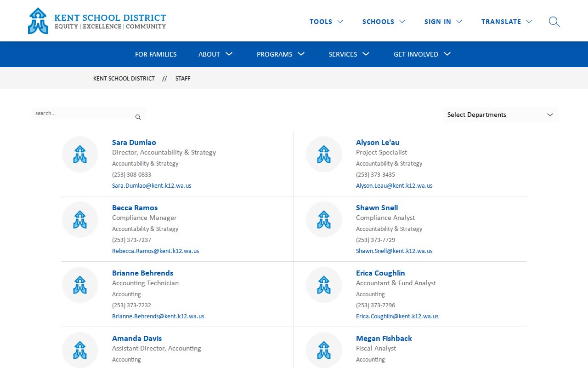This screenshot has width=588, height=368.
Task: Open Sara Dumlao's profile name link
Action: pos(134,143)
